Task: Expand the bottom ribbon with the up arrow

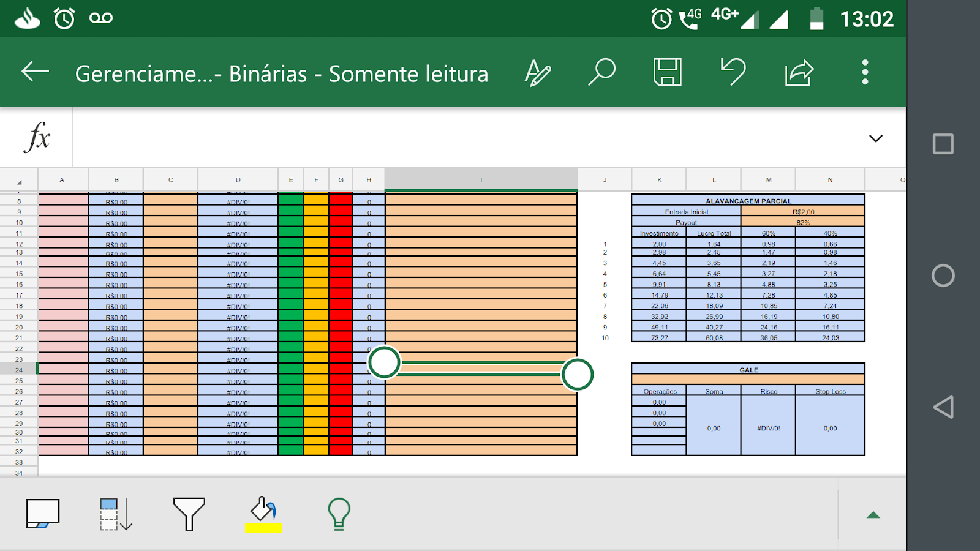Action: point(872,514)
